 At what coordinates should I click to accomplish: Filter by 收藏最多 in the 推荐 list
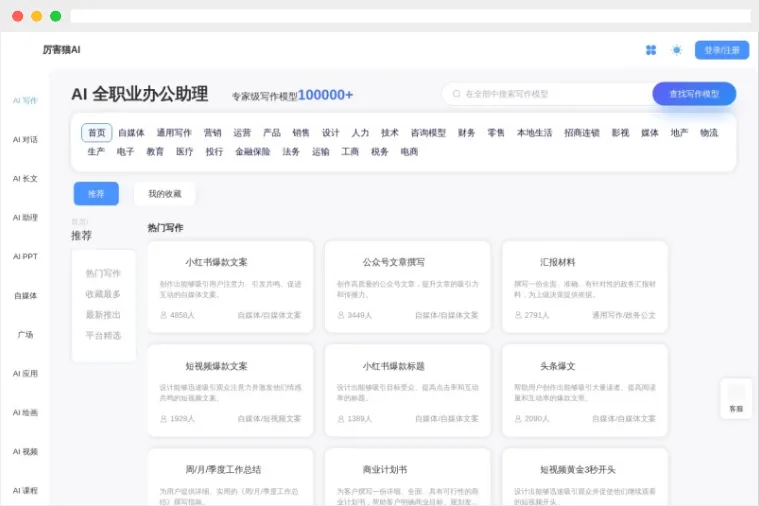(x=103, y=294)
